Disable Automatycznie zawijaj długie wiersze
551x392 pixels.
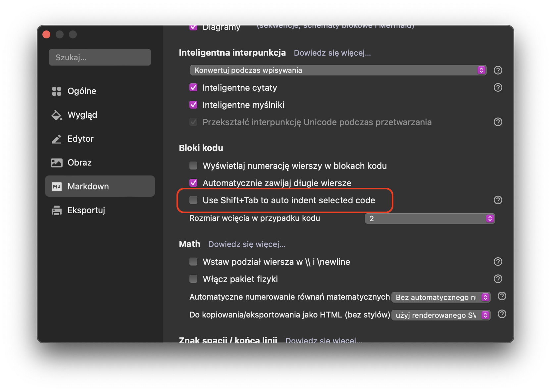coord(193,182)
